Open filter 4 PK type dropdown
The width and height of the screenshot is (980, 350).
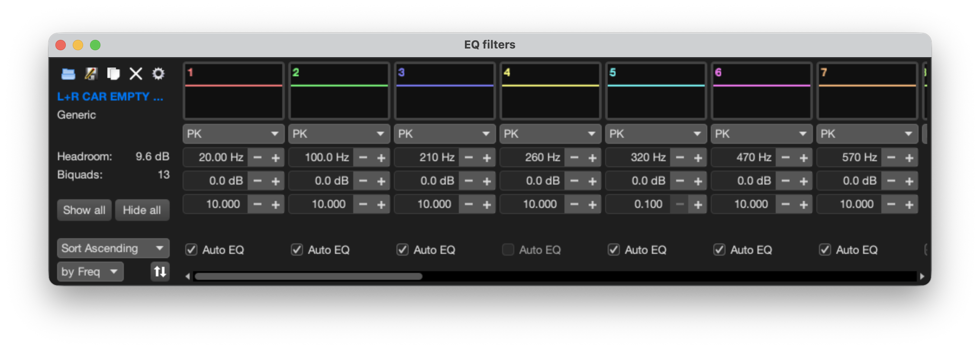pos(550,134)
